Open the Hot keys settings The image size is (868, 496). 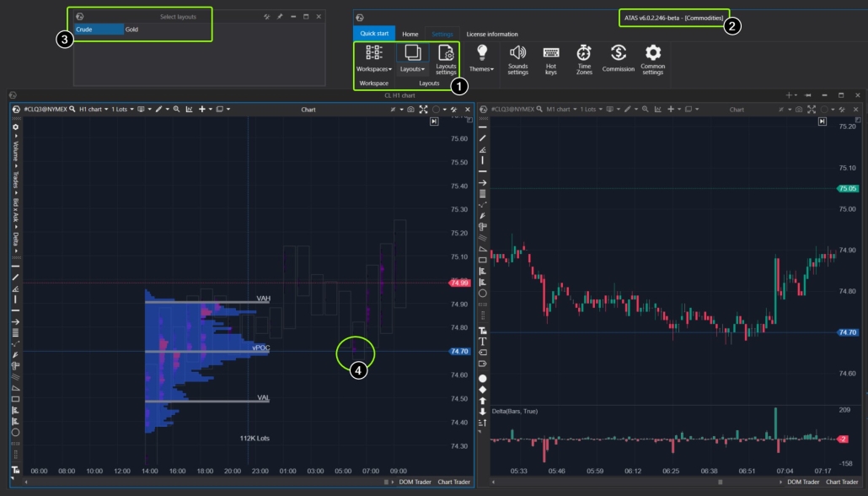pos(551,59)
